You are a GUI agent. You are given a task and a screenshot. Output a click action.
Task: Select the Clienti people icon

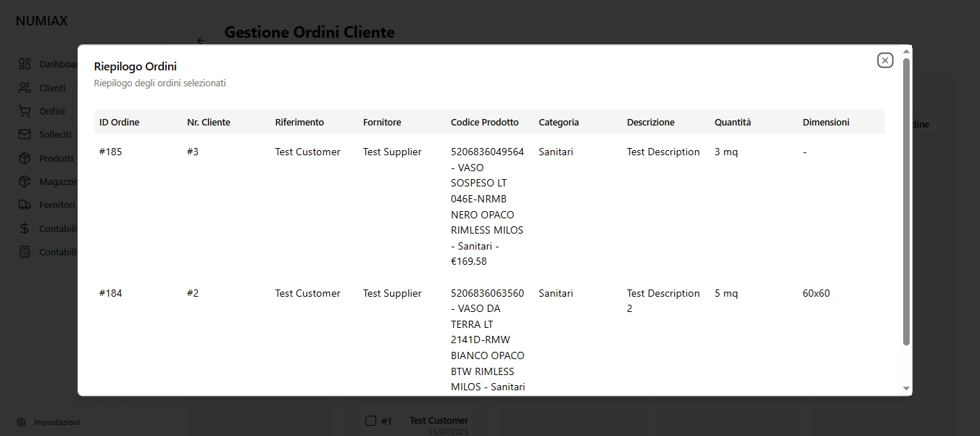23,88
